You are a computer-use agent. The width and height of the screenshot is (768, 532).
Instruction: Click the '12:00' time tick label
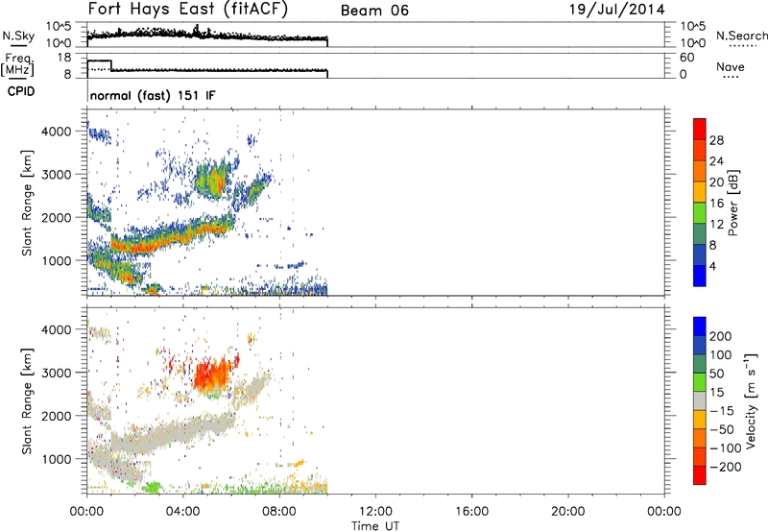[x=375, y=512]
